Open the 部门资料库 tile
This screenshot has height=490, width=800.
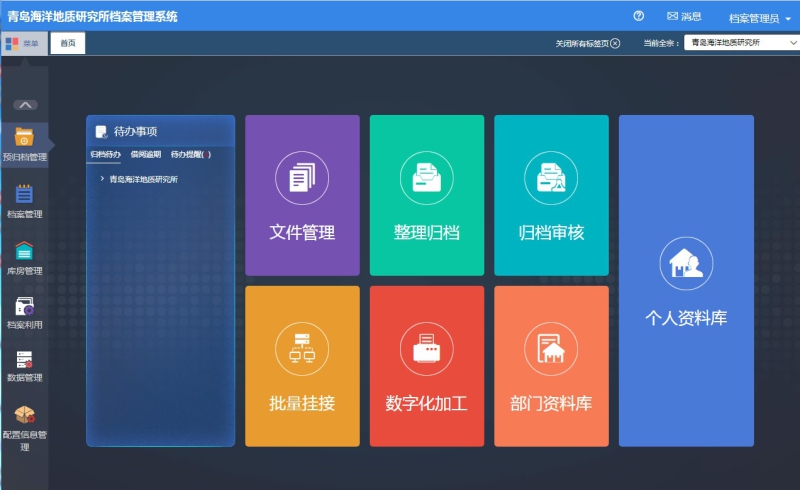click(551, 366)
